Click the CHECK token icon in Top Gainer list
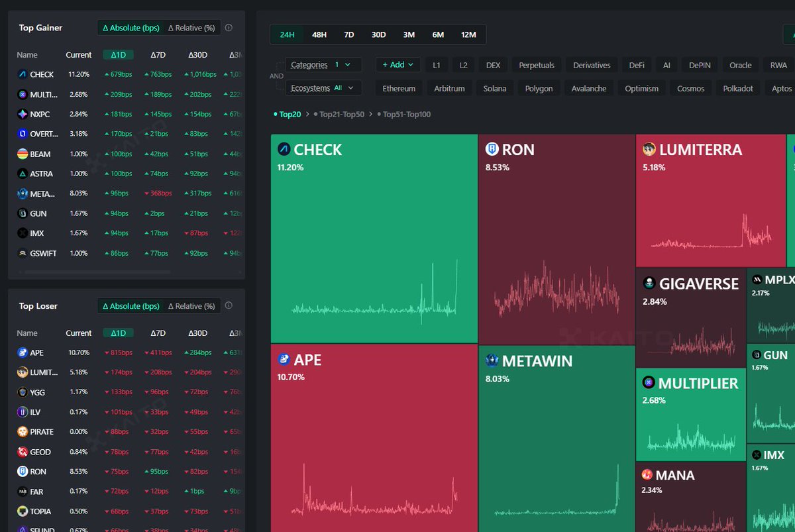 [x=22, y=74]
